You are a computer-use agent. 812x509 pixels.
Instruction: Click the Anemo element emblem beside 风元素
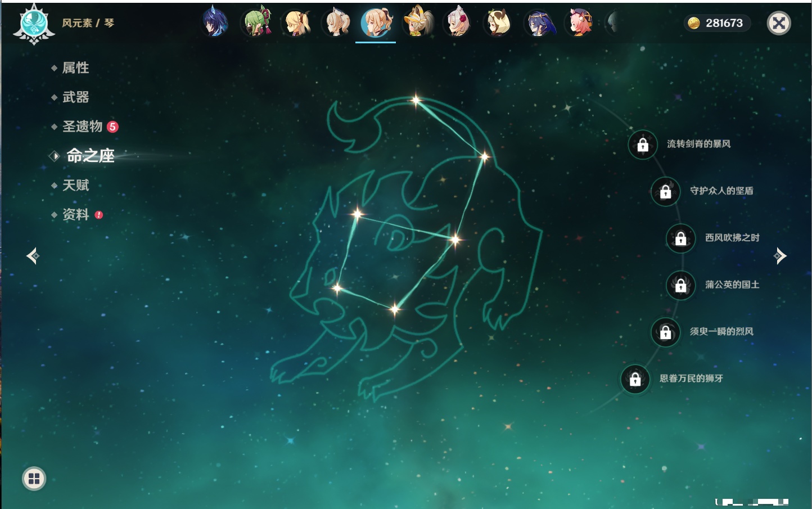(x=34, y=24)
